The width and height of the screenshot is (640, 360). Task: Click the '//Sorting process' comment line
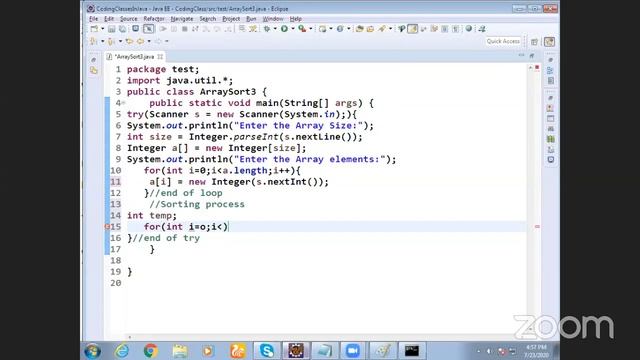click(x=197, y=204)
